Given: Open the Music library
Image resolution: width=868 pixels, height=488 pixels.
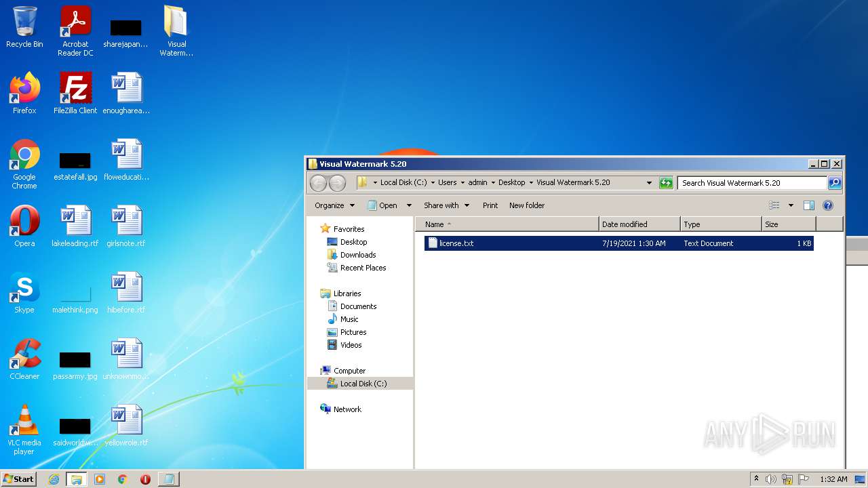Looking at the screenshot, I should point(349,319).
